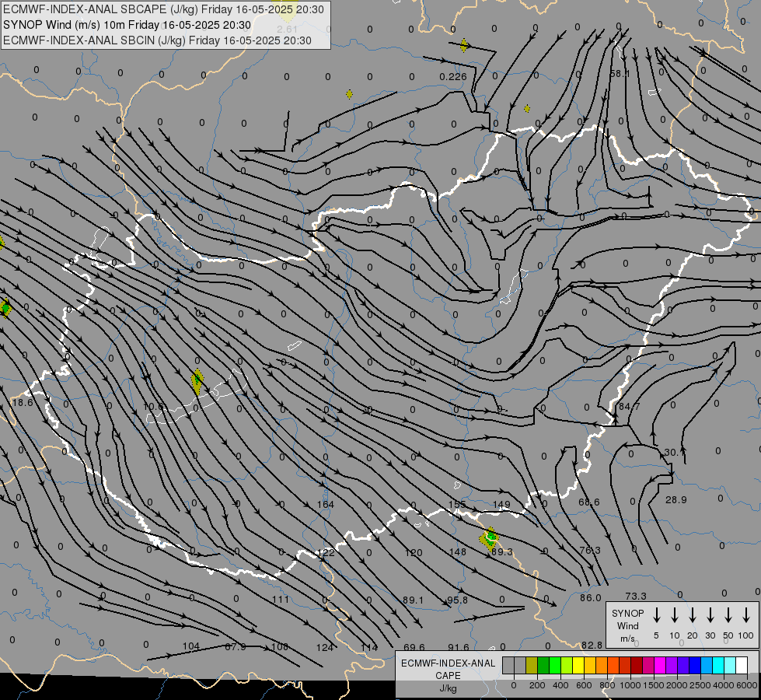Click the map value 69.6
This screenshot has width=761, height=700.
414,648
